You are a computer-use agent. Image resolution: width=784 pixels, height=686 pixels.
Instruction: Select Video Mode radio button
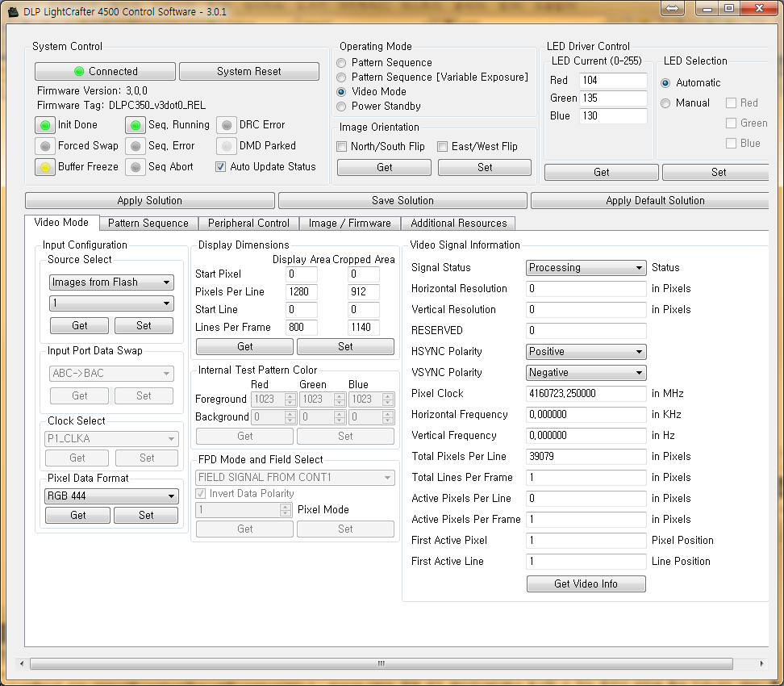point(341,92)
